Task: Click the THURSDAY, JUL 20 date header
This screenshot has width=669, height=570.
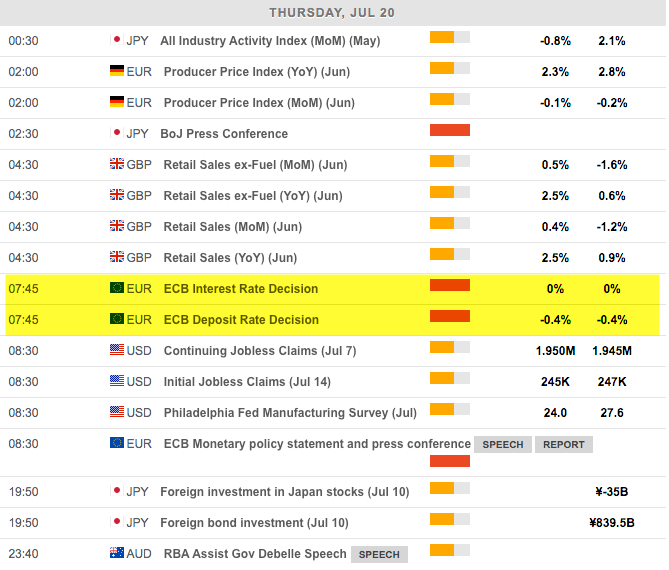Action: pyautogui.click(x=332, y=13)
